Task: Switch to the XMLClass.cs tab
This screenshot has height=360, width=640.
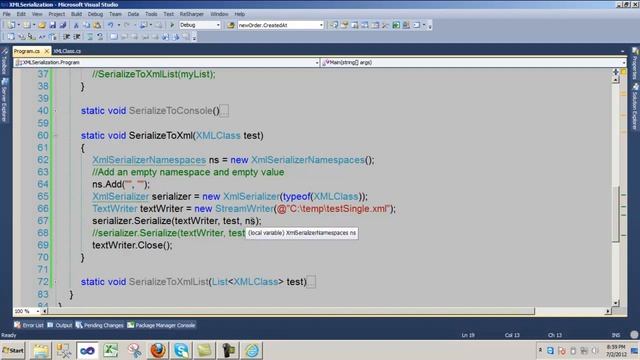Action: click(67, 51)
